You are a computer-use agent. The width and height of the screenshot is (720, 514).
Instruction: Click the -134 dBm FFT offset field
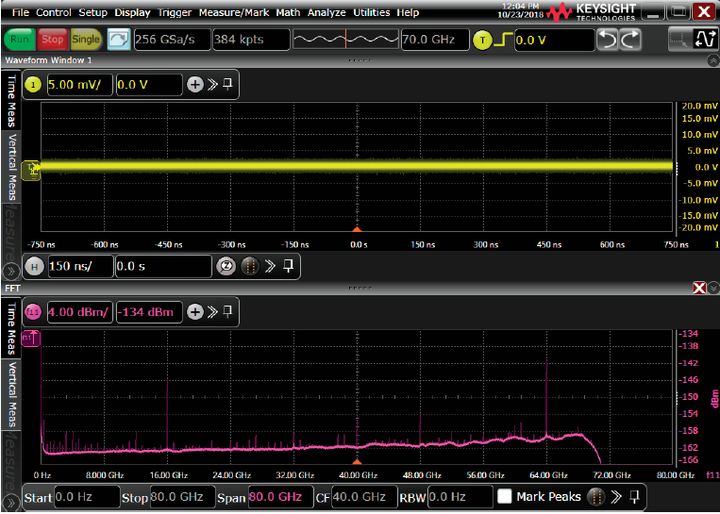pyautogui.click(x=149, y=312)
